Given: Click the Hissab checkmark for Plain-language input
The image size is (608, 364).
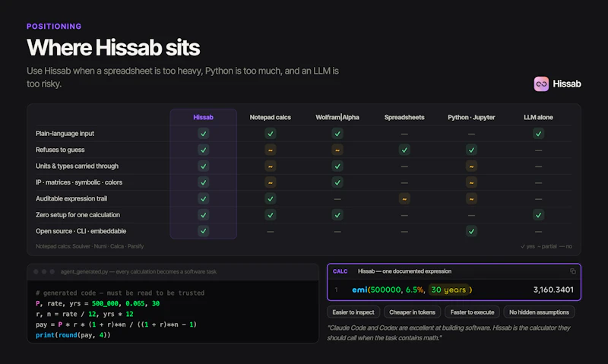Looking at the screenshot, I should 203,133.
